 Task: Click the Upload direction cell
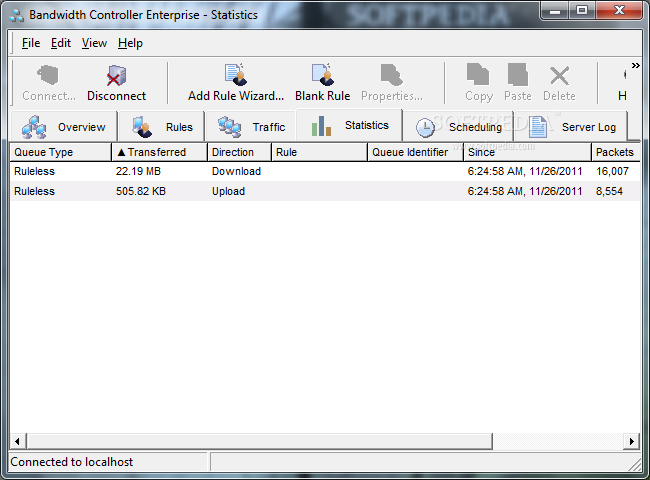click(x=228, y=191)
